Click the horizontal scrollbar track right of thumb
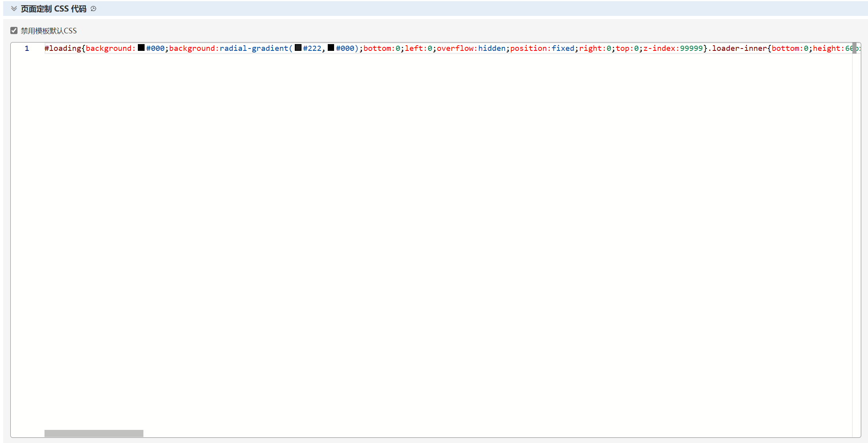Image resolution: width=868 pixels, height=443 pixels. coord(477,433)
